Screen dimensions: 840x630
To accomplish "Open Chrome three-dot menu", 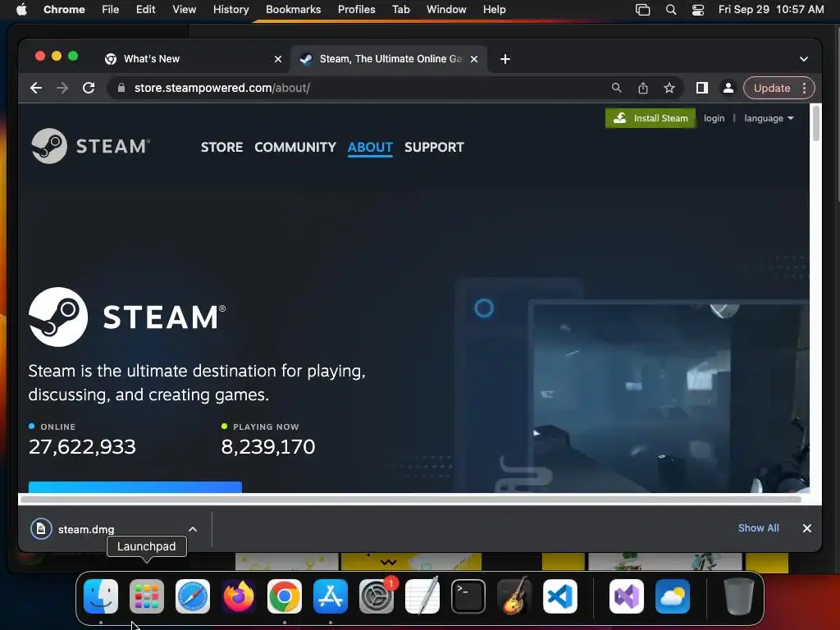I will (x=804, y=88).
